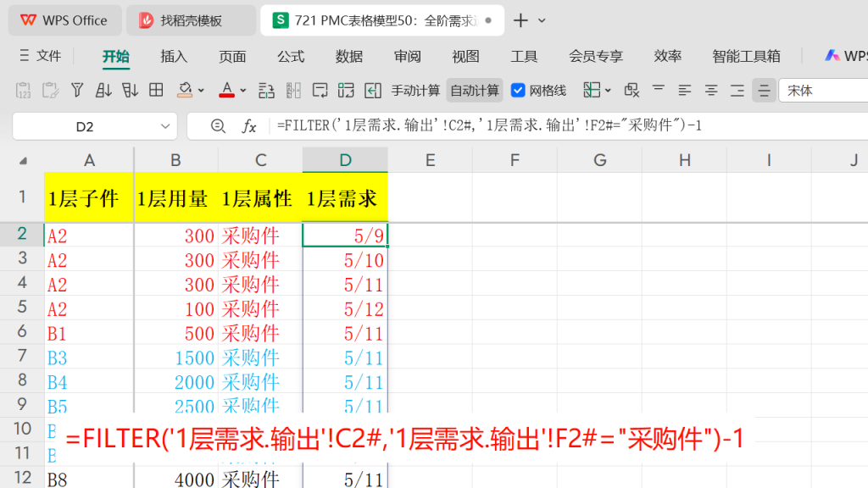
Task: Click the sort ascending icon
Action: tap(103, 90)
